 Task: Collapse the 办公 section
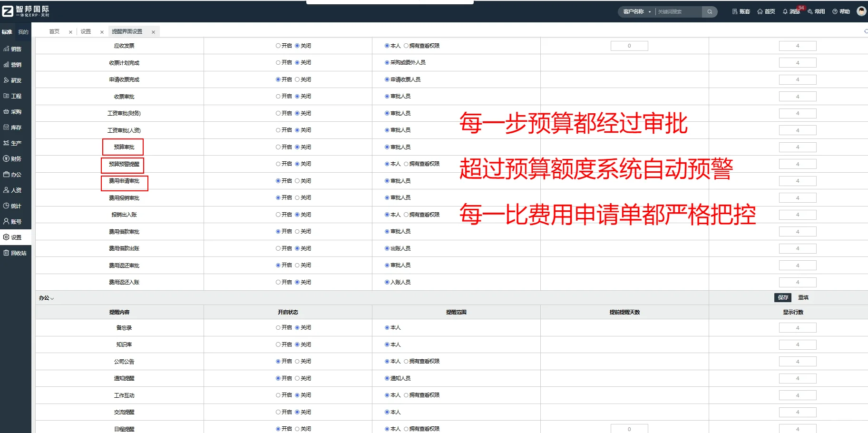point(47,298)
